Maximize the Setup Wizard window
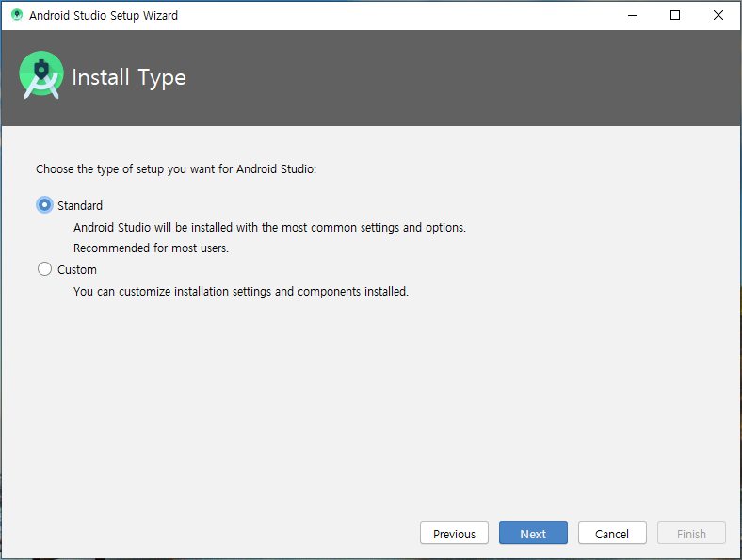Image resolution: width=742 pixels, height=560 pixels. coord(675,16)
